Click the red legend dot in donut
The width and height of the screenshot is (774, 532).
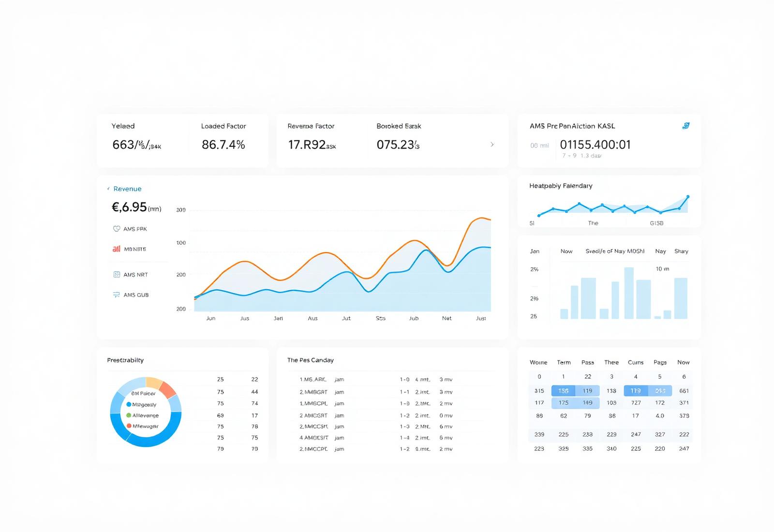click(x=129, y=426)
